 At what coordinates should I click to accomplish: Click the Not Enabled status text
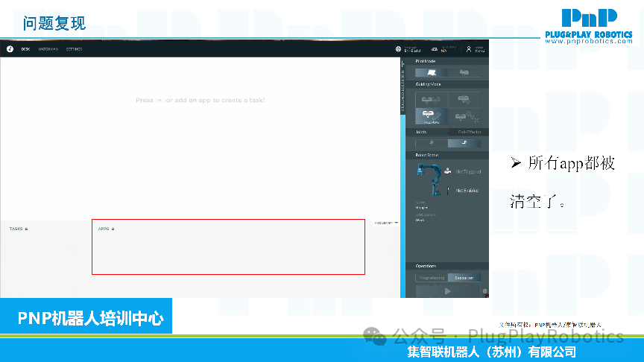pos(467,191)
